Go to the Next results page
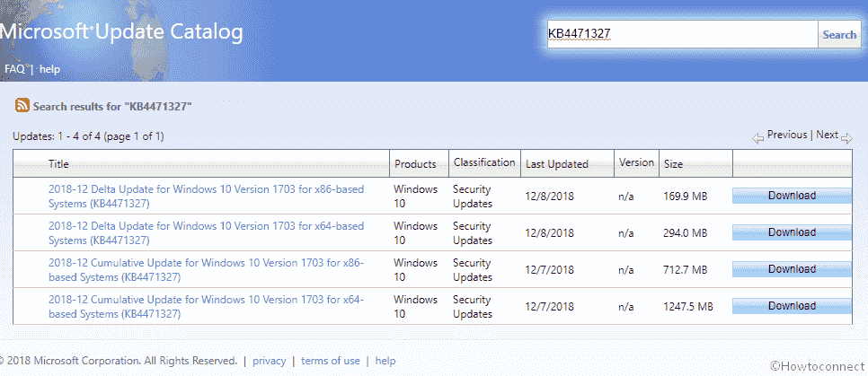 (x=827, y=135)
